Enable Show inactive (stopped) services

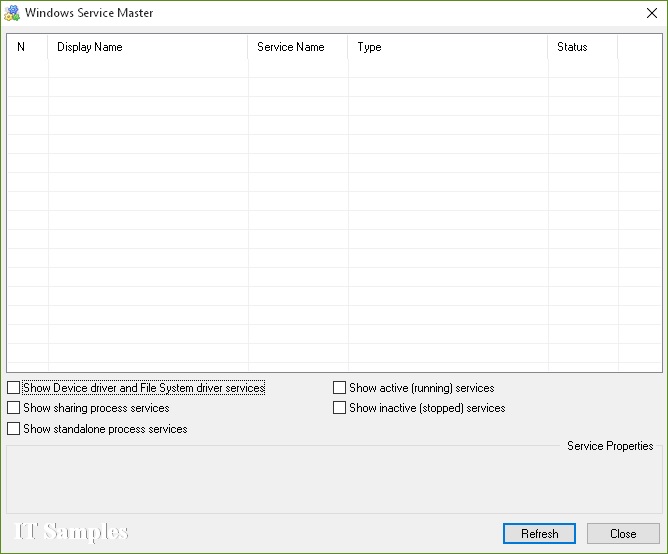coord(340,408)
